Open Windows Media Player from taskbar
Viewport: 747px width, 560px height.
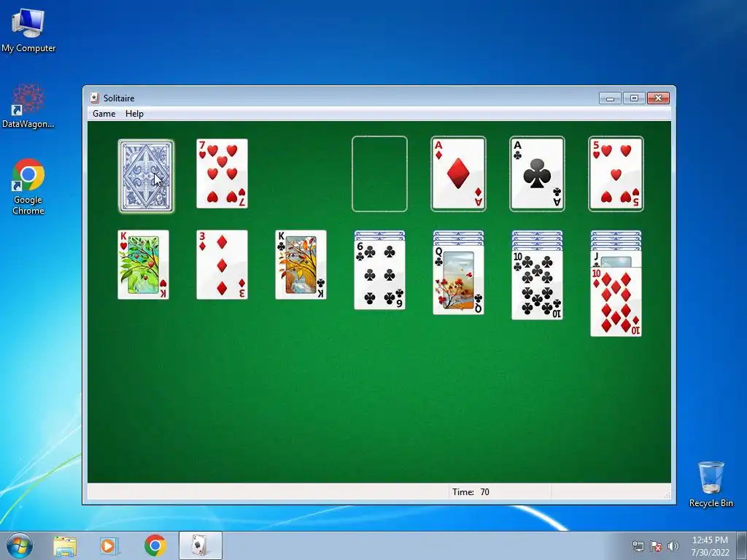(x=109, y=545)
